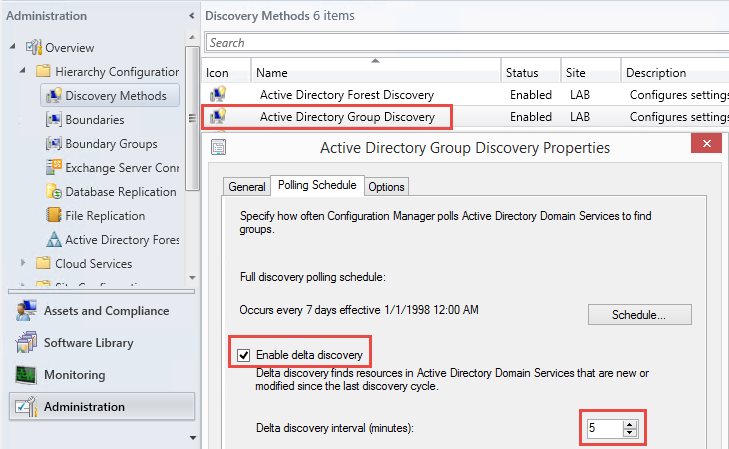
Task: Click the Monitoring workspace icon
Action: tap(26, 375)
